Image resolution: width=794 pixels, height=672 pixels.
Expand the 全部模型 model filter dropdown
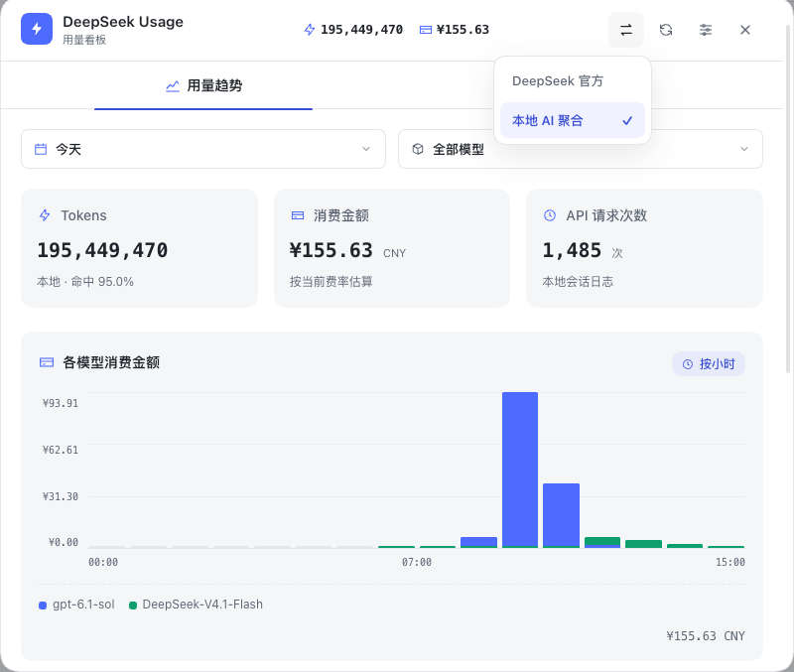pos(581,149)
